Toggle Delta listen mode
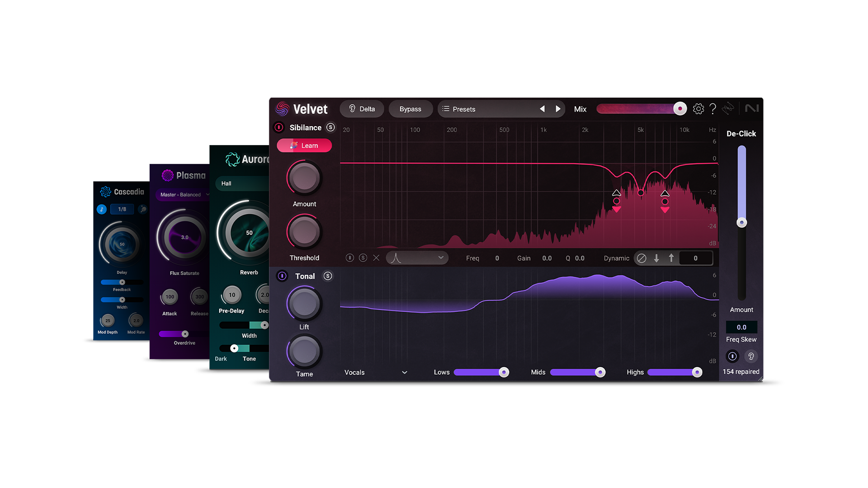The height and width of the screenshot is (488, 868). pos(362,109)
